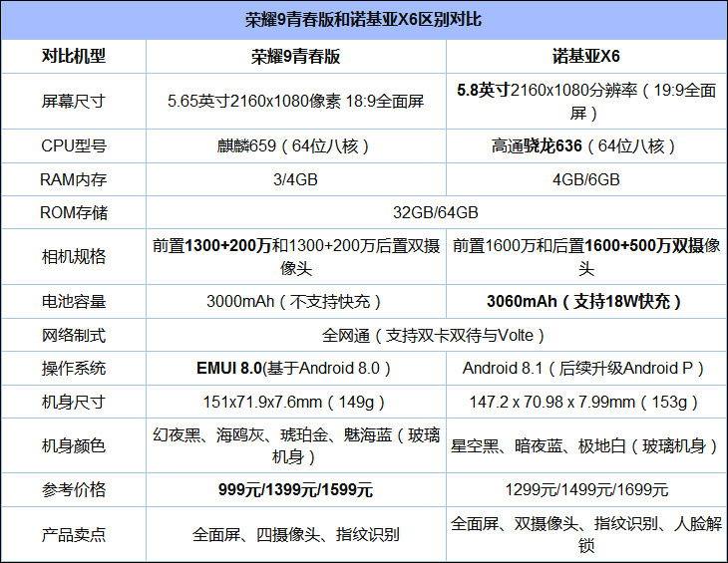Click the 3000mAh（不支持快充）cell
This screenshot has height=563, width=728.
tap(296, 302)
